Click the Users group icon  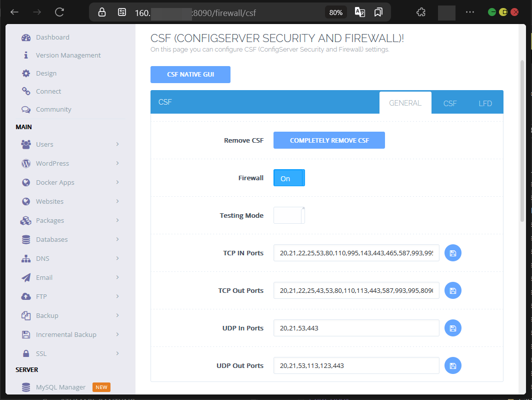pos(26,145)
